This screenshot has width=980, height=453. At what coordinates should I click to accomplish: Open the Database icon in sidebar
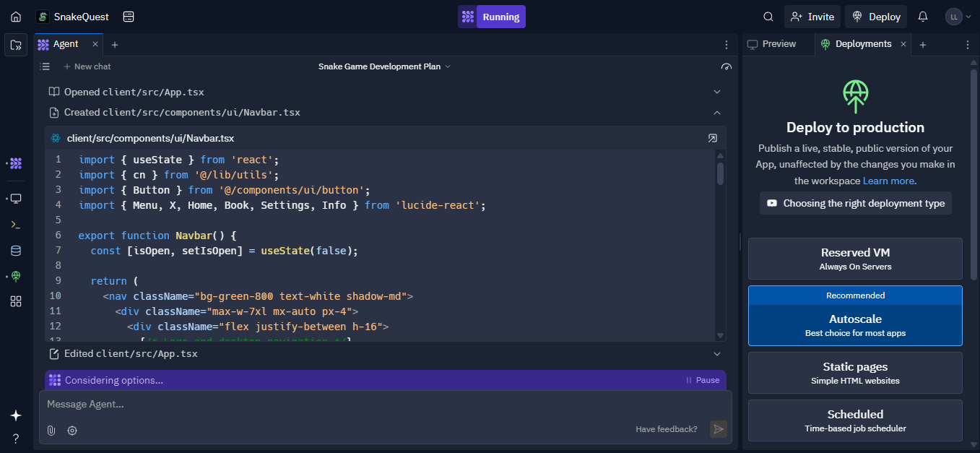pyautogui.click(x=16, y=251)
